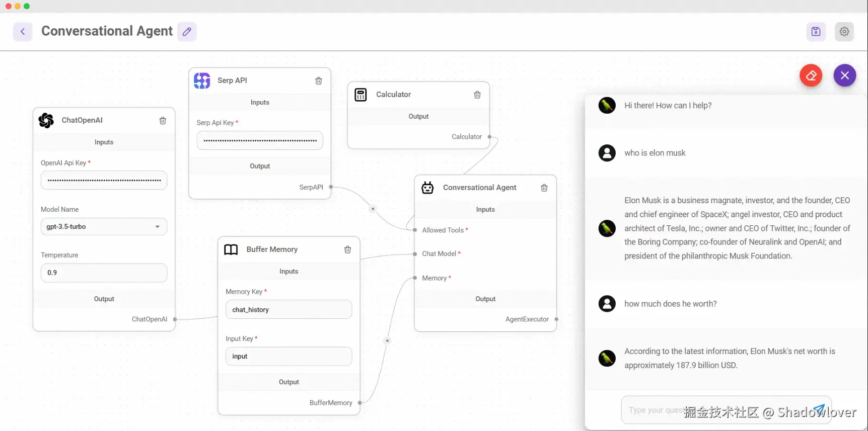Remove the SerpAPI to Allowed Tools connection
This screenshot has height=431, width=868.
(x=373, y=209)
